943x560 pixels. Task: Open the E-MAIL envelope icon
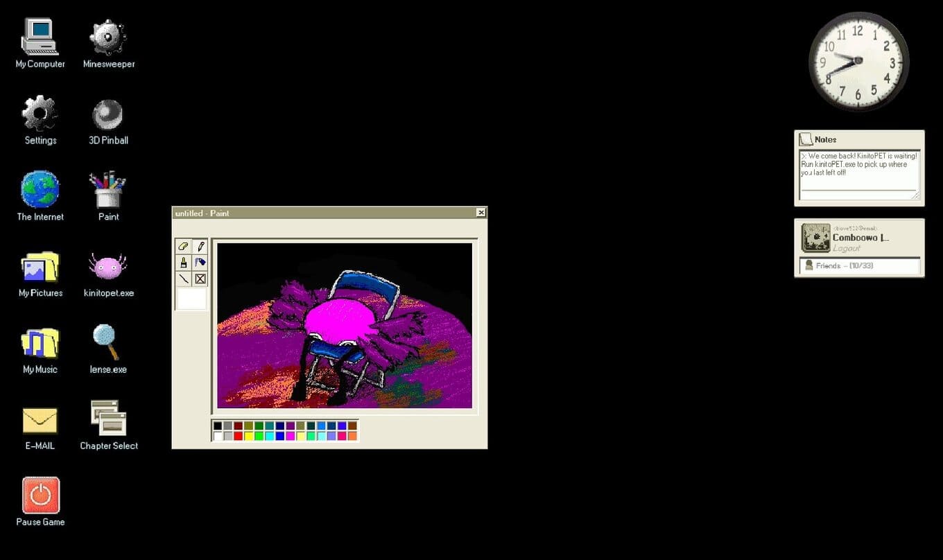[x=40, y=419]
